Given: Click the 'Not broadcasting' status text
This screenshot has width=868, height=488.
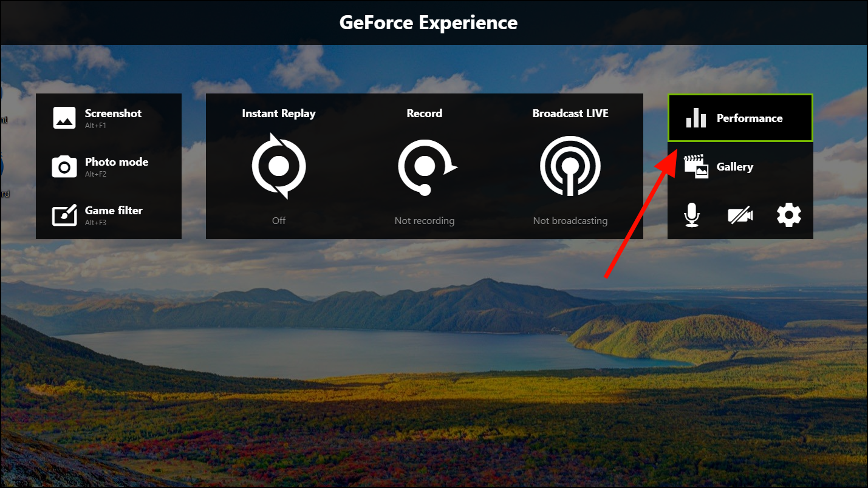Looking at the screenshot, I should tap(570, 221).
